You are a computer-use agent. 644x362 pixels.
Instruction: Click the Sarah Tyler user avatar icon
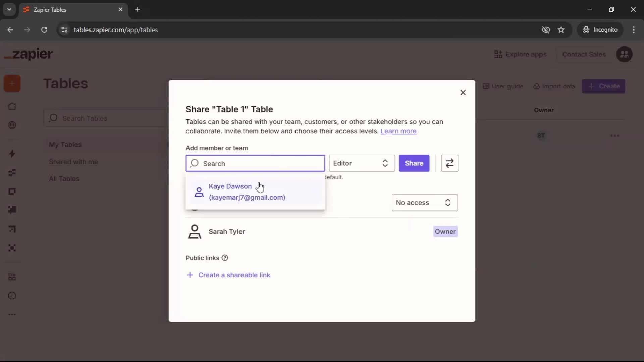pos(195,232)
